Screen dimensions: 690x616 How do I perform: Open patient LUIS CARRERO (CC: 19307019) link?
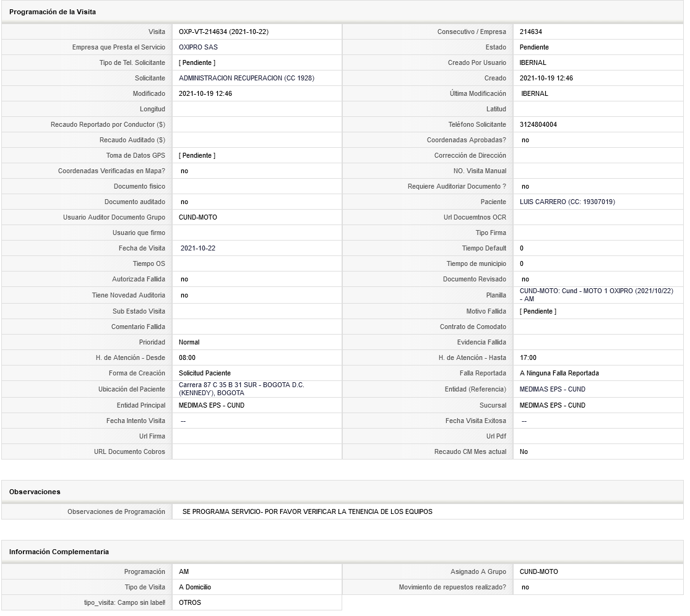tap(567, 202)
